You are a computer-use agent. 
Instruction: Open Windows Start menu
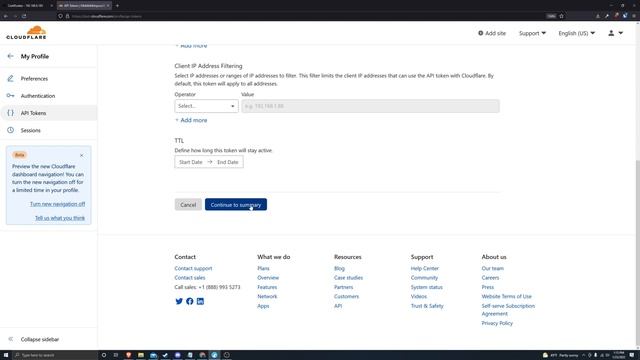[x=6, y=355]
